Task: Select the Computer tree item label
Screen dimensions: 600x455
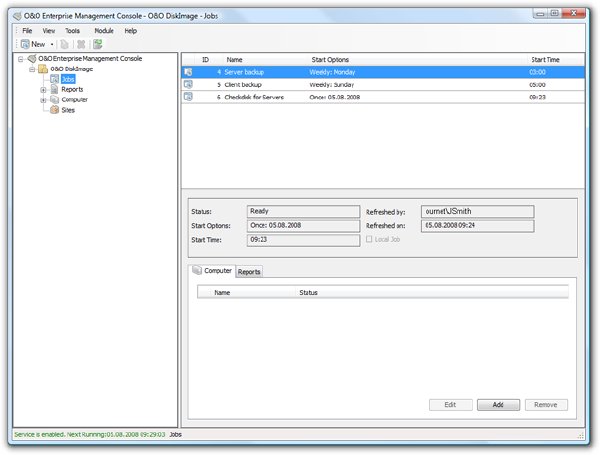Action: pos(75,99)
